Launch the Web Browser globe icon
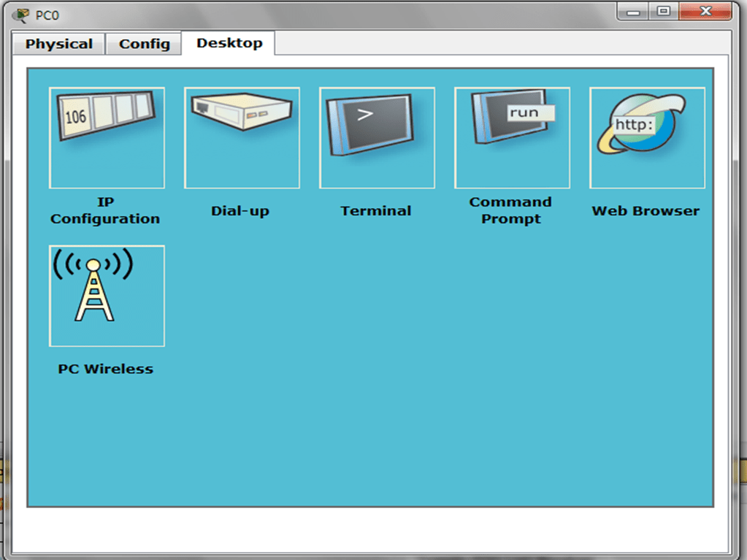 (647, 137)
